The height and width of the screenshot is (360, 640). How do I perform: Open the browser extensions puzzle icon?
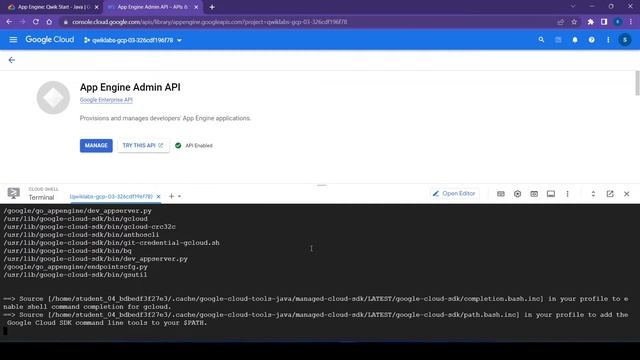pos(591,22)
